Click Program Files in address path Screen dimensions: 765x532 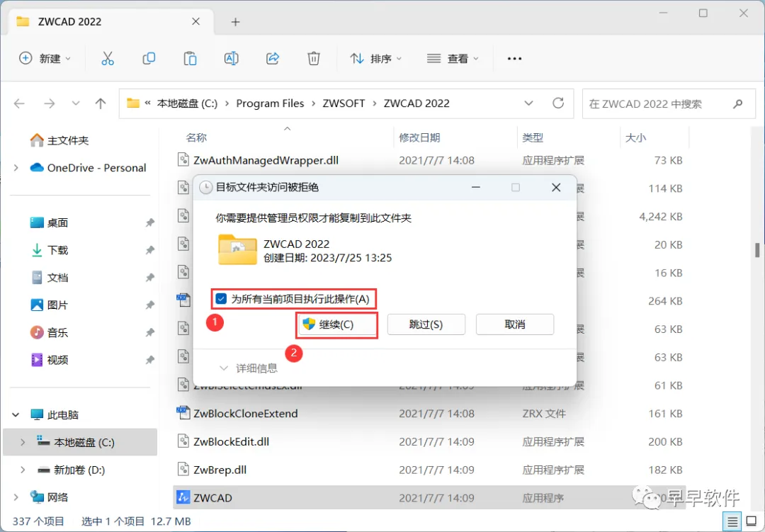tap(270, 103)
